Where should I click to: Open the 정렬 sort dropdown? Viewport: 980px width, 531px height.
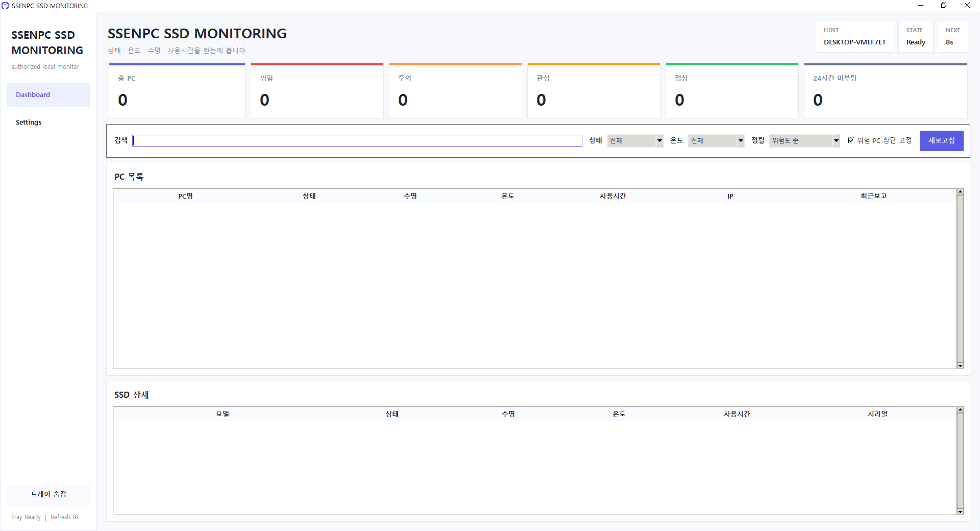pyautogui.click(x=804, y=140)
